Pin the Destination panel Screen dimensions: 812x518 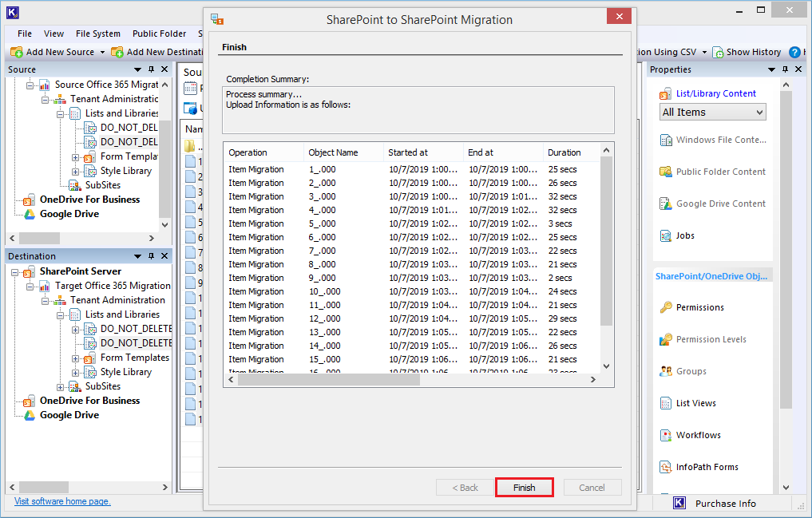(x=151, y=256)
